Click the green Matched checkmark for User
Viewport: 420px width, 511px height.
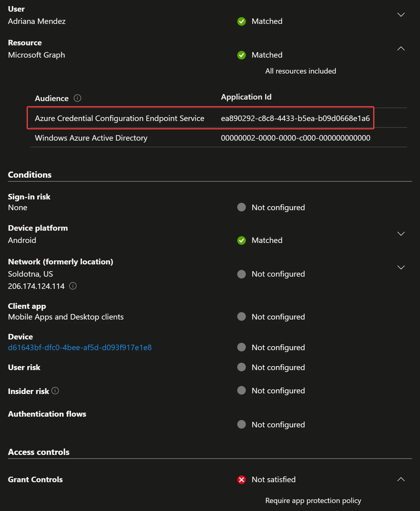pyautogui.click(x=242, y=21)
